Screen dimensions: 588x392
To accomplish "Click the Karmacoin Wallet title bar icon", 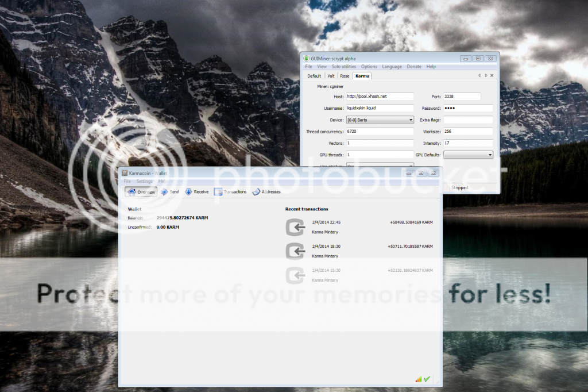I will tap(125, 173).
